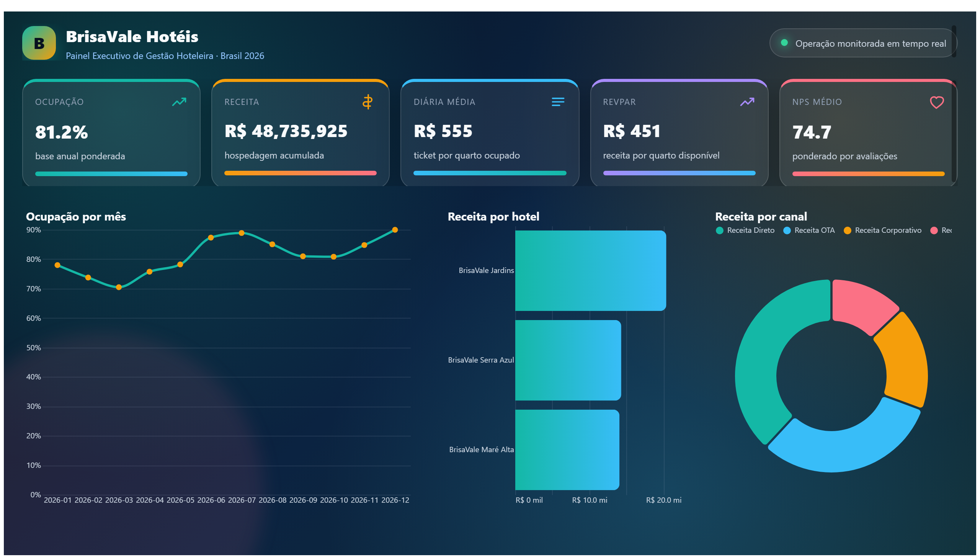Select the 2026-12 occupancy data point

click(395, 230)
